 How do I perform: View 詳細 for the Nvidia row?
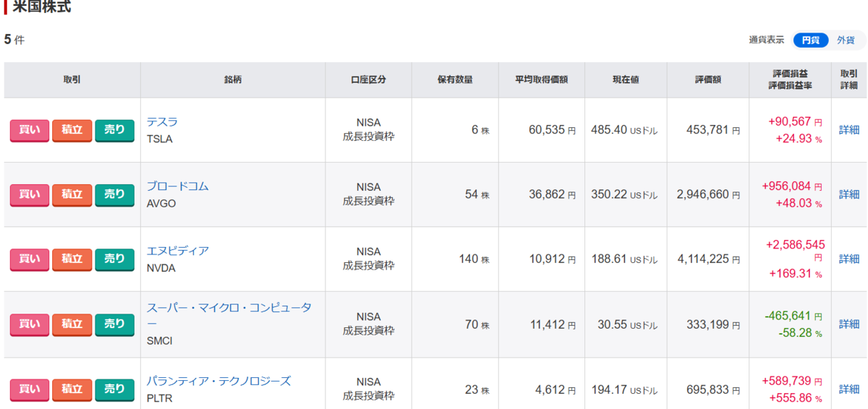(849, 259)
